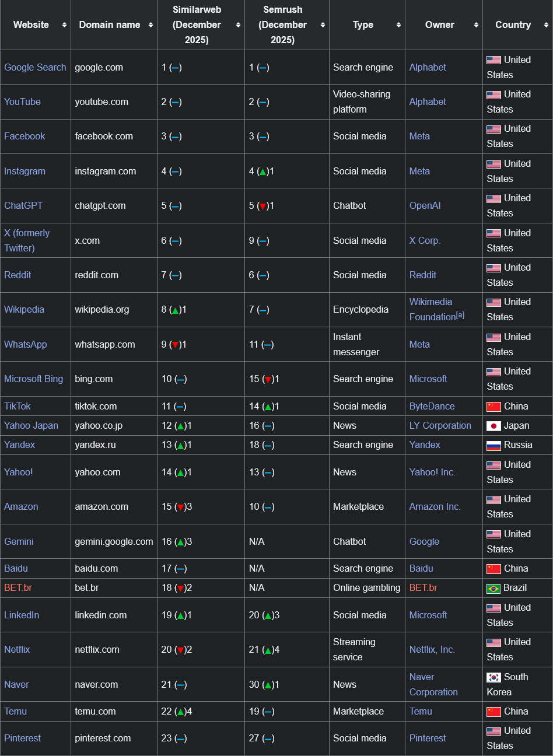The image size is (553, 756).
Task: Open the Yahoo! Inc. owner link
Action: tap(432, 472)
